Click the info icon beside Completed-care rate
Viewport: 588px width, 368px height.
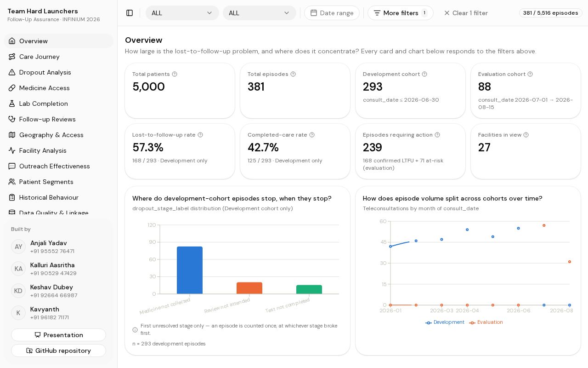(312, 135)
